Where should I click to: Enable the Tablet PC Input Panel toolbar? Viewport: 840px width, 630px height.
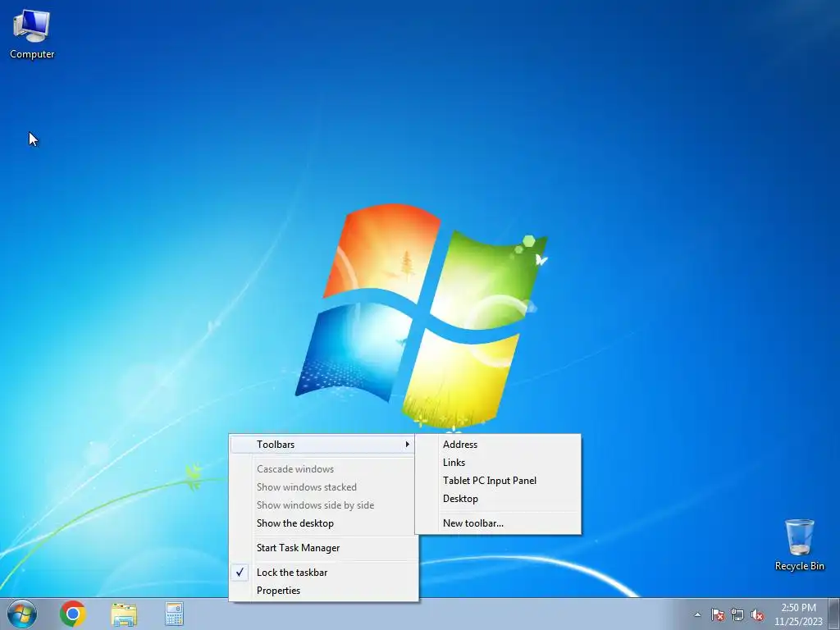click(x=498, y=481)
